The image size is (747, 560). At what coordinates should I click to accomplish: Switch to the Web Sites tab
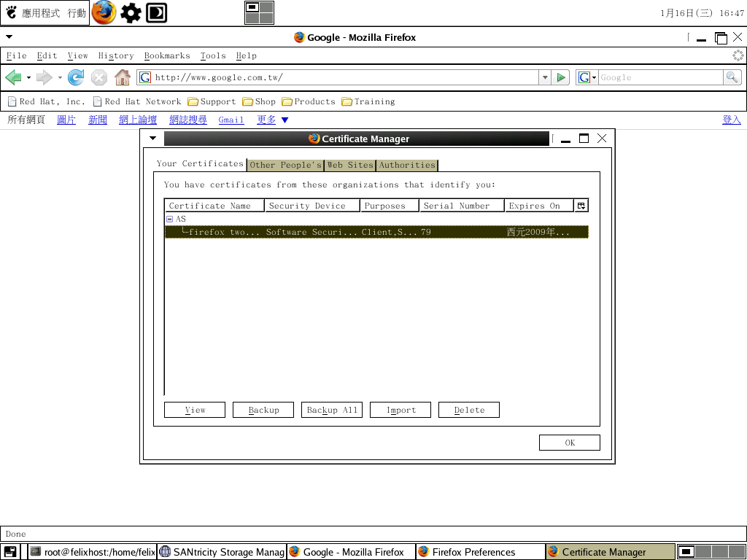[350, 166]
